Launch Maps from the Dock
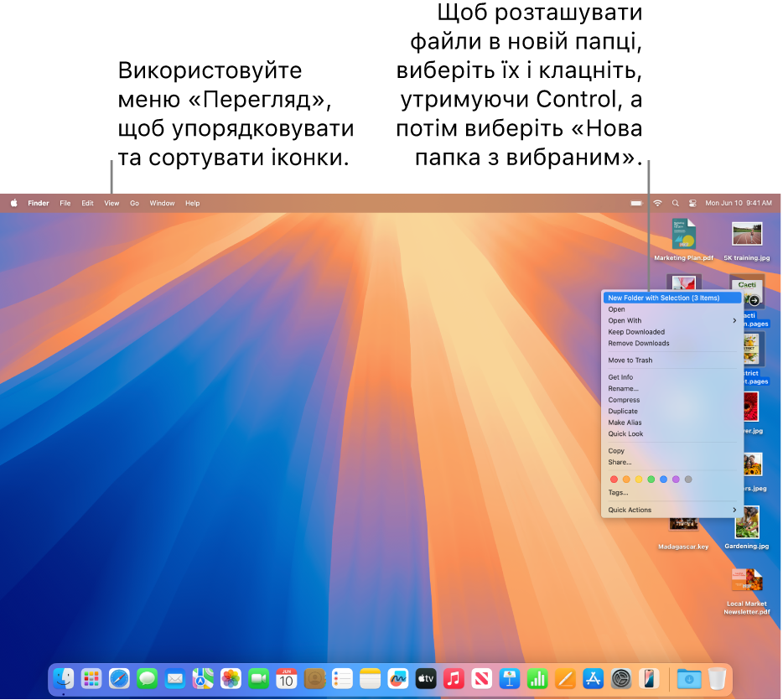This screenshot has width=783, height=700. pyautogui.click(x=203, y=679)
